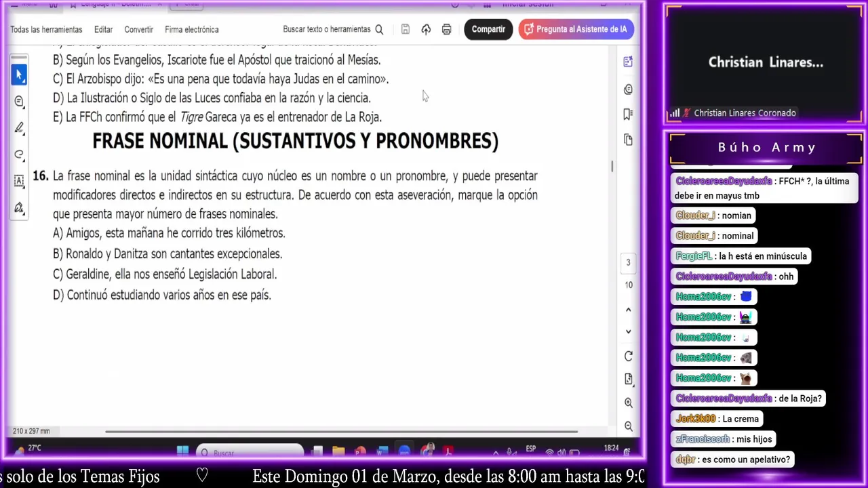Viewport: 868px width, 488px height.
Task: Open Word from the taskbar
Action: pos(382,451)
